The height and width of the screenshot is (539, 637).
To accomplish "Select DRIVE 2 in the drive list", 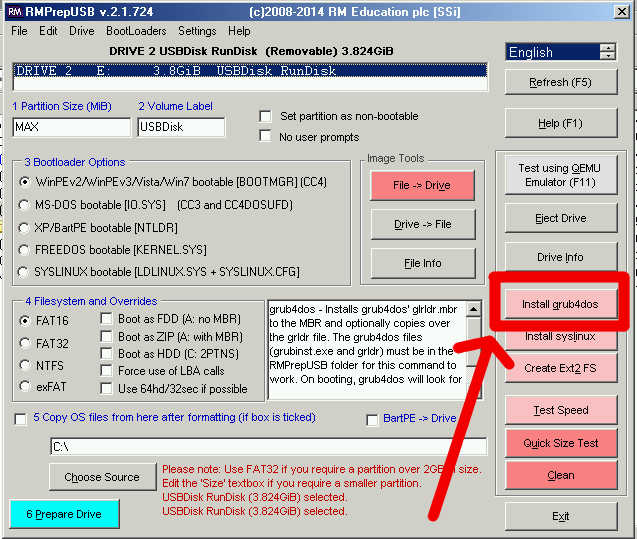I will tap(250, 71).
